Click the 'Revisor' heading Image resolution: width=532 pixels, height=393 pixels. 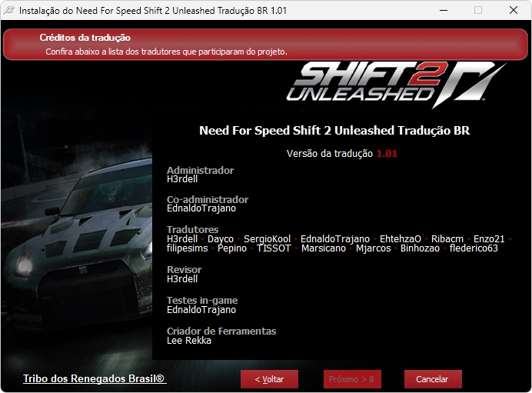(x=184, y=269)
